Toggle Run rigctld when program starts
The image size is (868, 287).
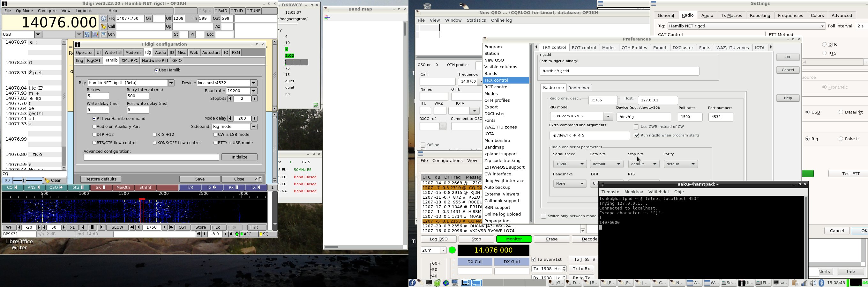[636, 136]
